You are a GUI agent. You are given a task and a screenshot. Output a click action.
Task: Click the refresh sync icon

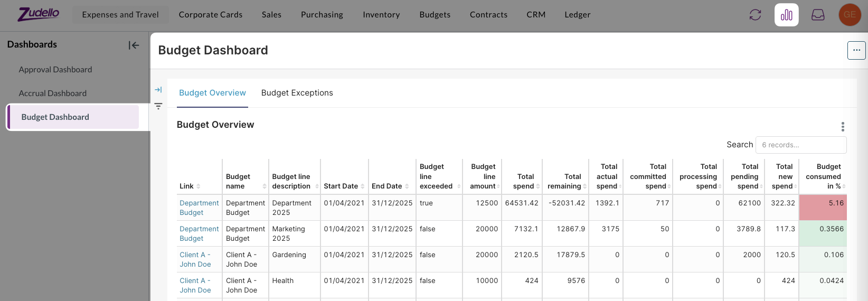[755, 15]
